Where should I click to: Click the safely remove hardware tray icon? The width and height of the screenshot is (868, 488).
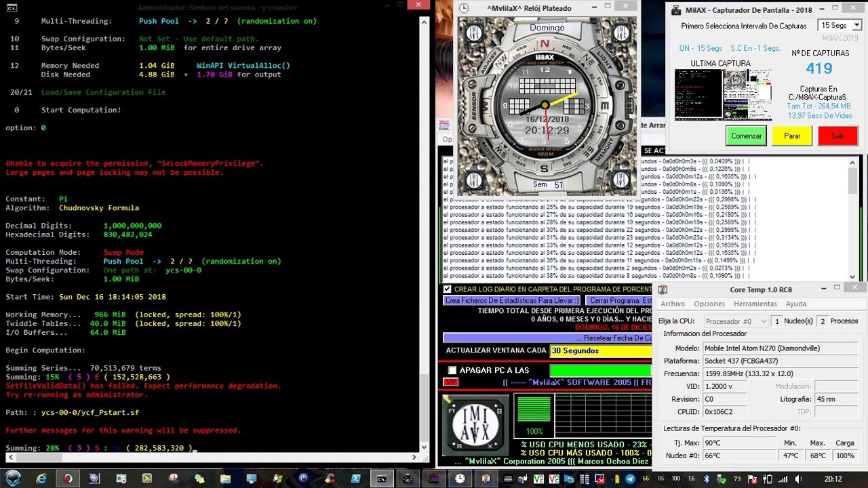click(722, 479)
